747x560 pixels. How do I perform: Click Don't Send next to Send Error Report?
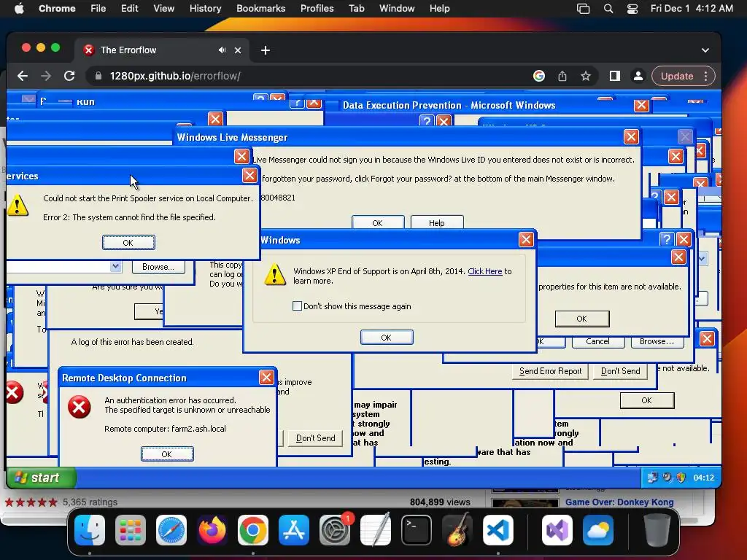click(x=620, y=371)
